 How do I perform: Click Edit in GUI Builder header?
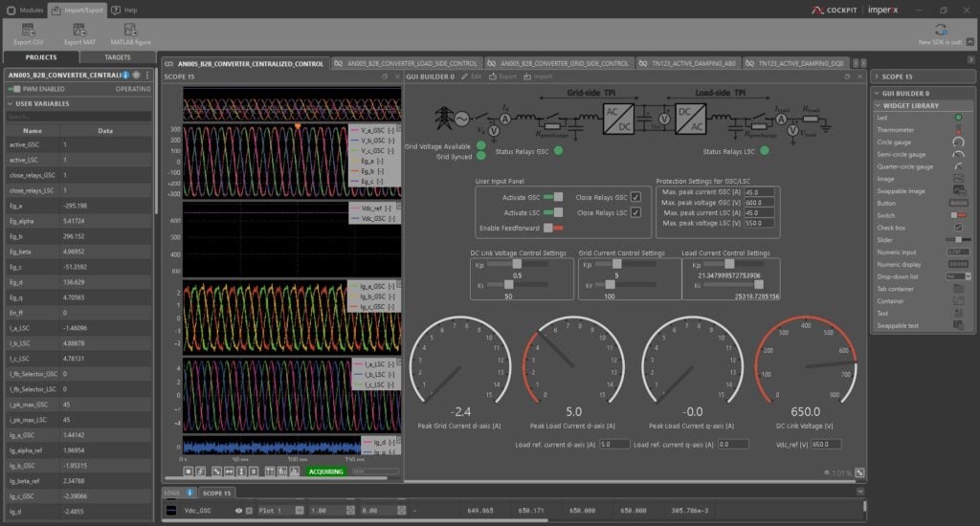coord(471,76)
